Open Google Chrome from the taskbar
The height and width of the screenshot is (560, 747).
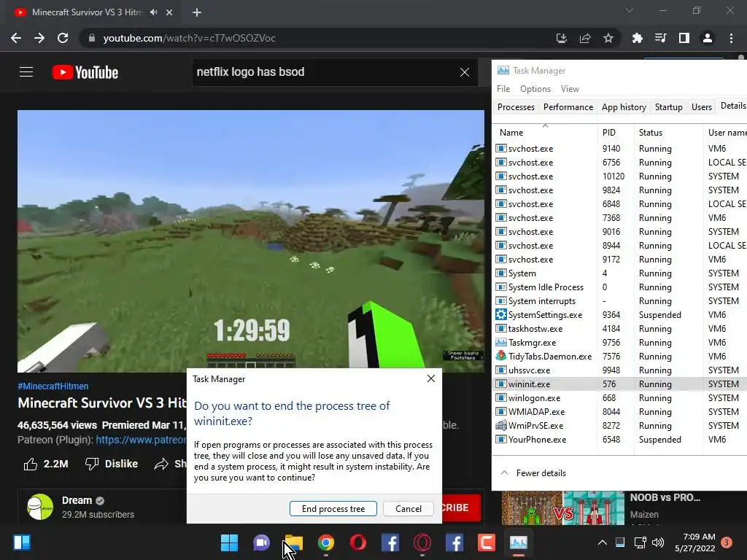[326, 542]
